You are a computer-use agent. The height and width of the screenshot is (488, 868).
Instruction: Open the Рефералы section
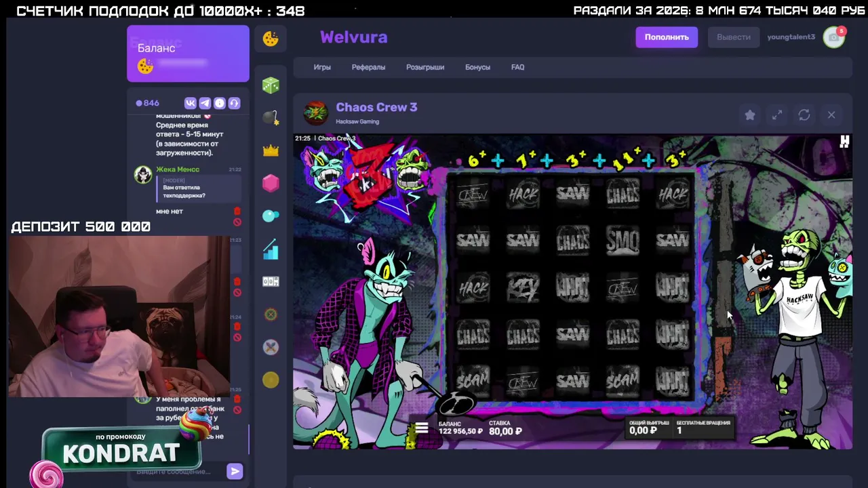pyautogui.click(x=368, y=67)
